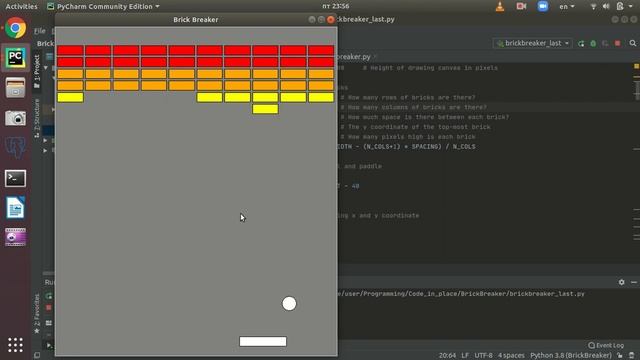This screenshot has width=640, height=360.
Task: Close the Brick Breaker game window
Action: [331, 20]
